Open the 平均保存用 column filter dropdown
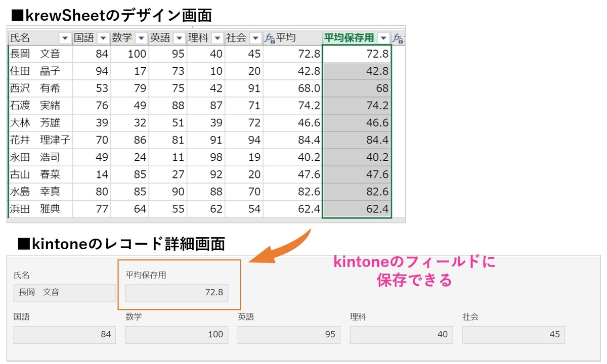Image resolution: width=607 pixels, height=364 pixels. click(x=383, y=38)
